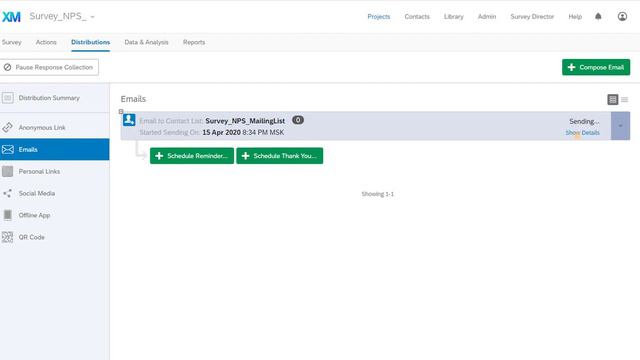Open the user account icon
Viewport: 640px width, 360px height.
click(622, 16)
